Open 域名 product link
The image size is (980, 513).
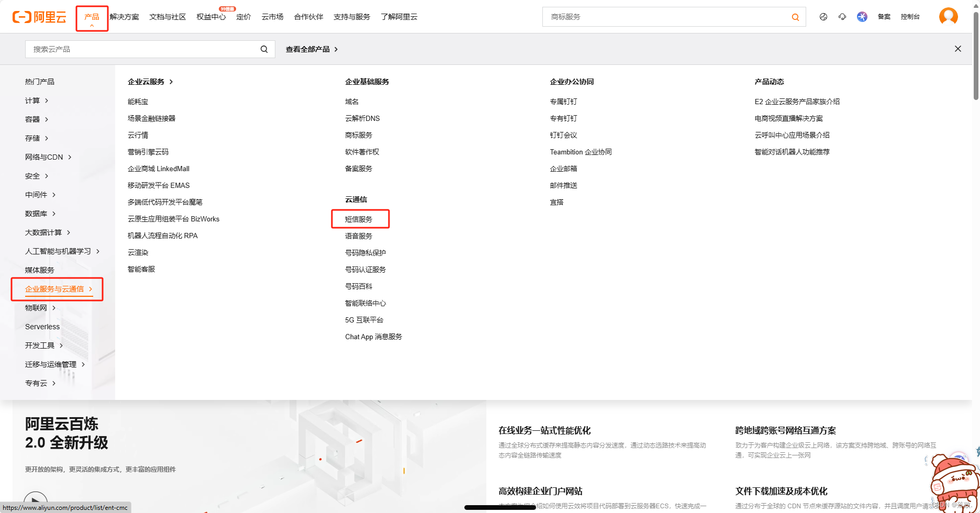(x=352, y=102)
